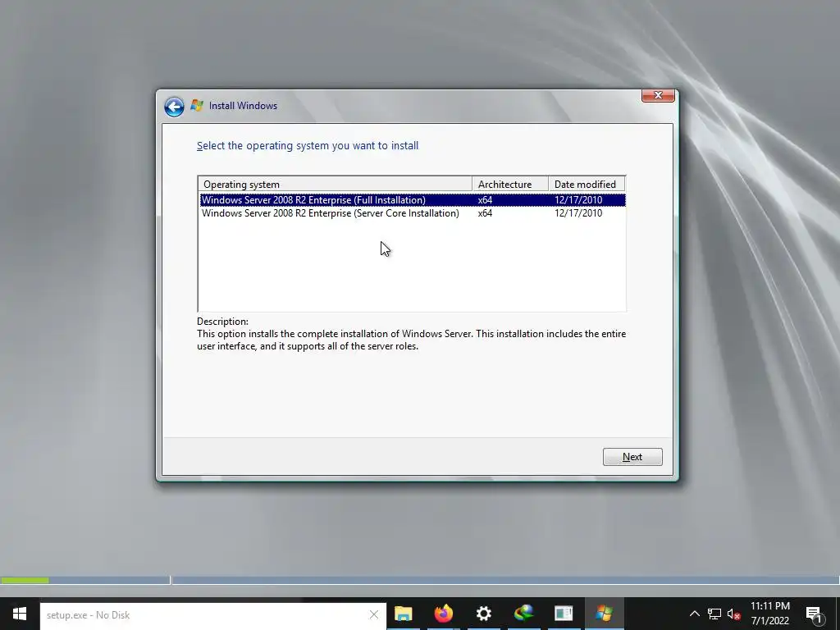This screenshot has width=840, height=630.
Task: Close the Install Windows dialog
Action: [658, 95]
